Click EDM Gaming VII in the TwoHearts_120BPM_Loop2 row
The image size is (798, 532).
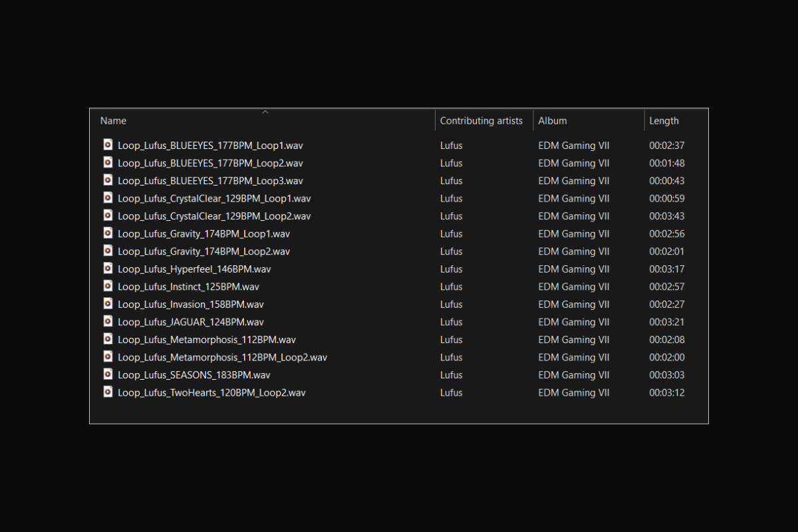click(x=574, y=392)
